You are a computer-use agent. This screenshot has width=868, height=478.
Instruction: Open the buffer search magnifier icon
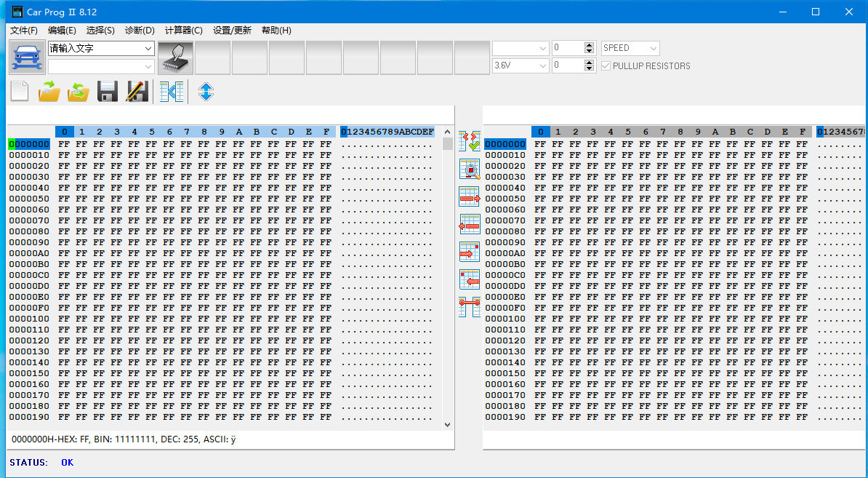(x=469, y=169)
